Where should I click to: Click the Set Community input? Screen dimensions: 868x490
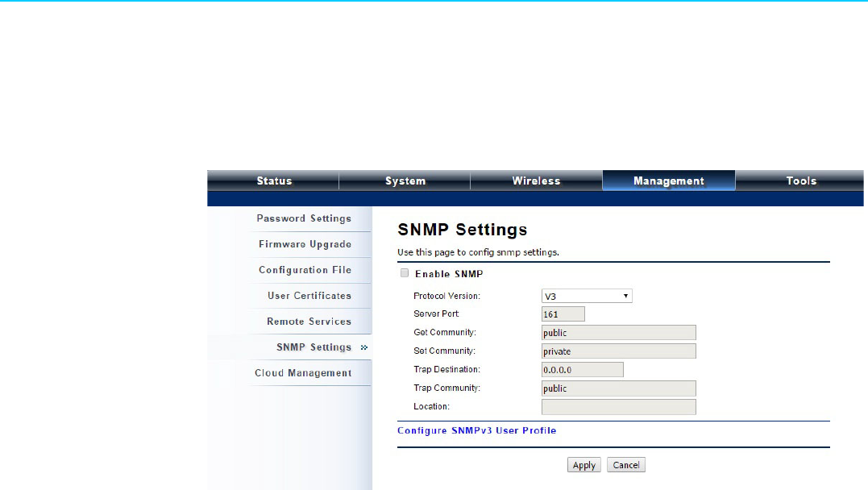[x=618, y=351]
